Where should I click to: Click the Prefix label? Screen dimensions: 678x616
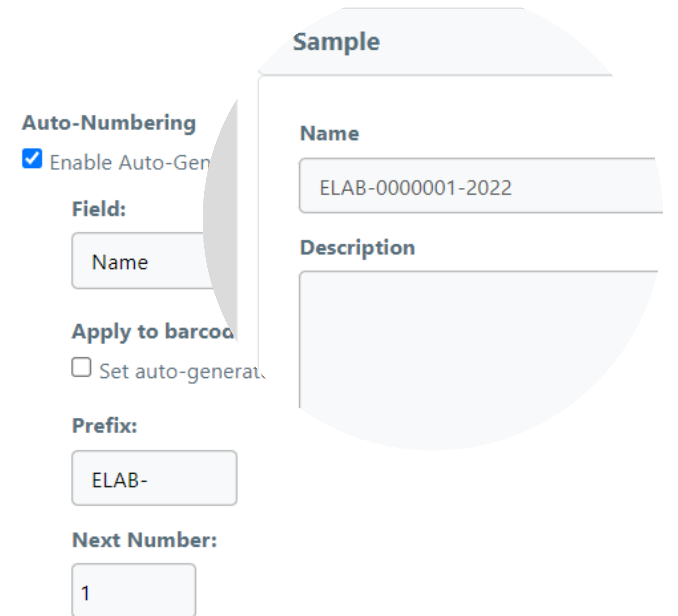104,426
